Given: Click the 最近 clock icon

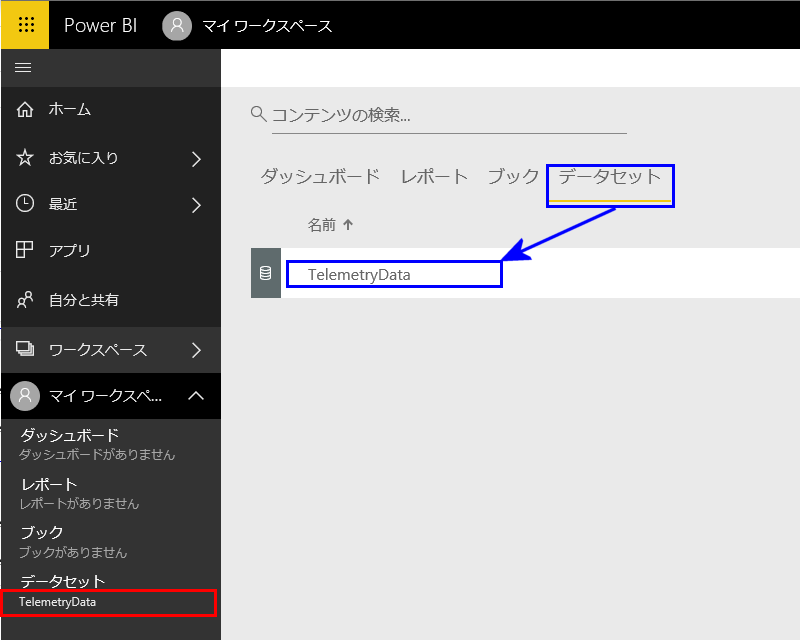Looking at the screenshot, I should [26, 204].
